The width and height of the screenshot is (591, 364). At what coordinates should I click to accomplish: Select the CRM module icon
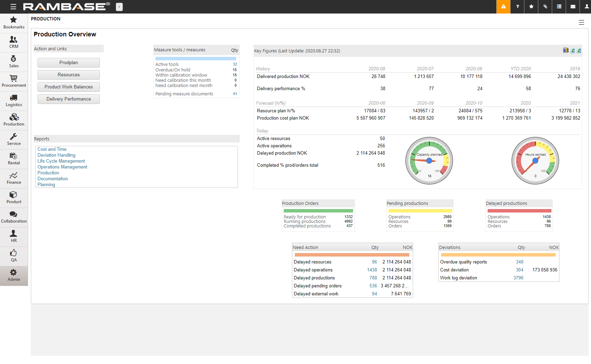14,42
